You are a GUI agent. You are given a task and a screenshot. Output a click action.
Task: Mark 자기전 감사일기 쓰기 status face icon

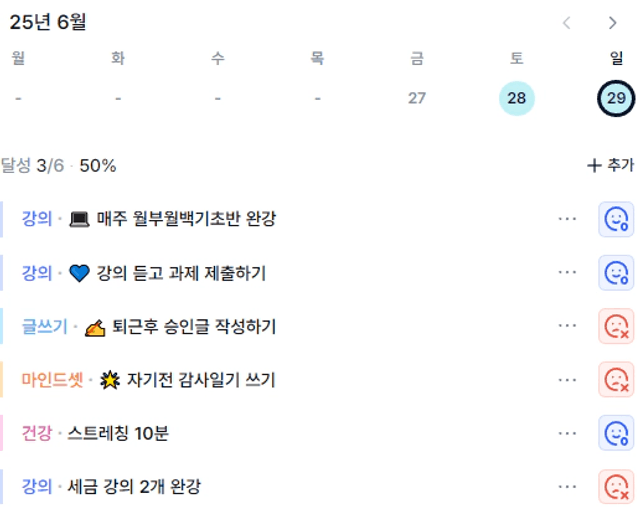(616, 380)
